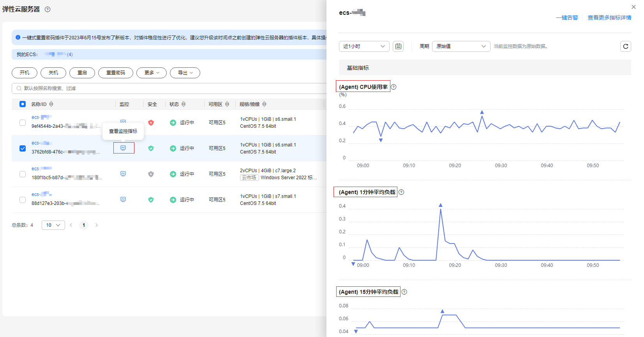Open the 近1小时 time range dropdown
The width and height of the screenshot is (644, 337).
point(364,46)
